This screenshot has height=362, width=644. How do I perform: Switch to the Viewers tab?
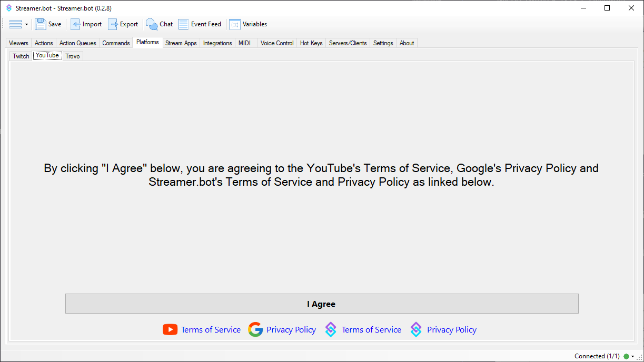click(x=18, y=43)
